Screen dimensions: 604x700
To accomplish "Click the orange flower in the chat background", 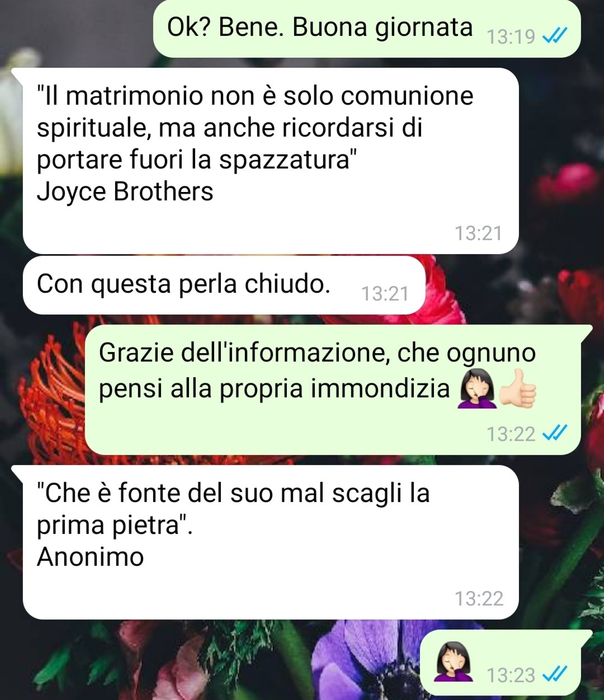I will tap(53, 392).
